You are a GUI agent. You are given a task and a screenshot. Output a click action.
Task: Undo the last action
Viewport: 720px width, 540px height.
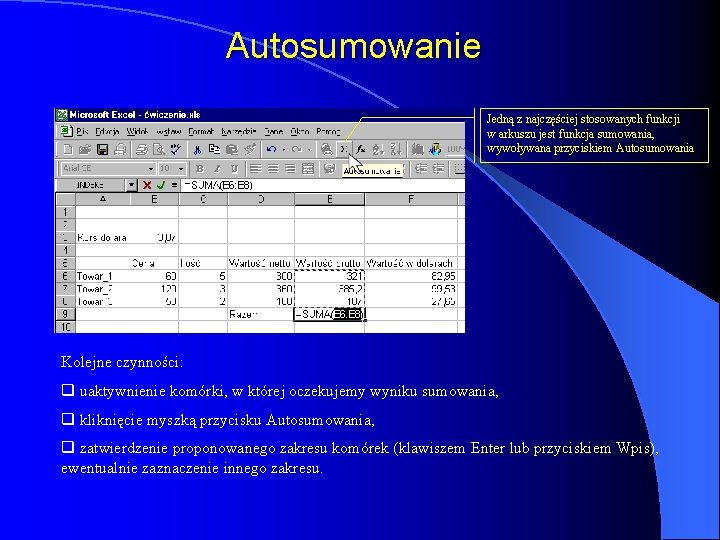pos(271,150)
